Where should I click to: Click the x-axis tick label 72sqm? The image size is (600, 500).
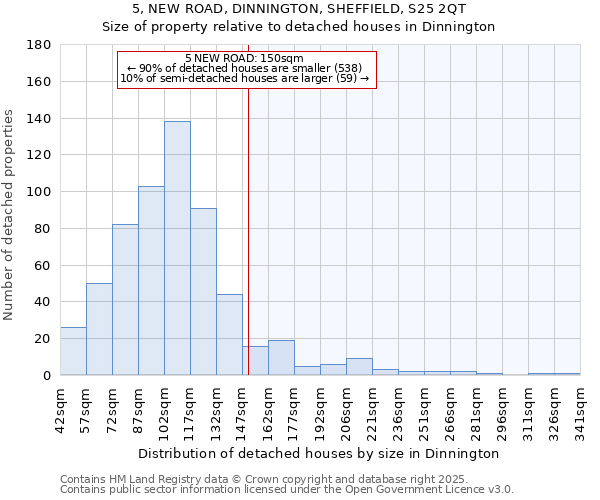tap(112, 411)
